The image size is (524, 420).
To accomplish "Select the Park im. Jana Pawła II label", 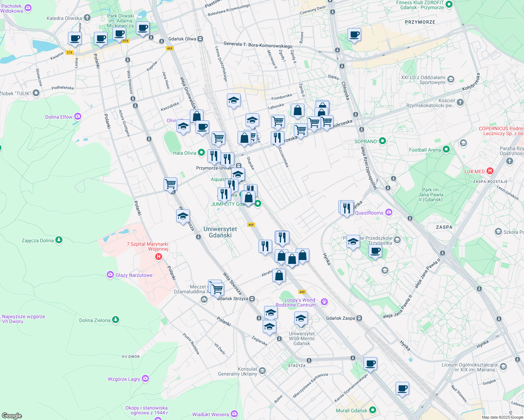I will click(431, 195).
